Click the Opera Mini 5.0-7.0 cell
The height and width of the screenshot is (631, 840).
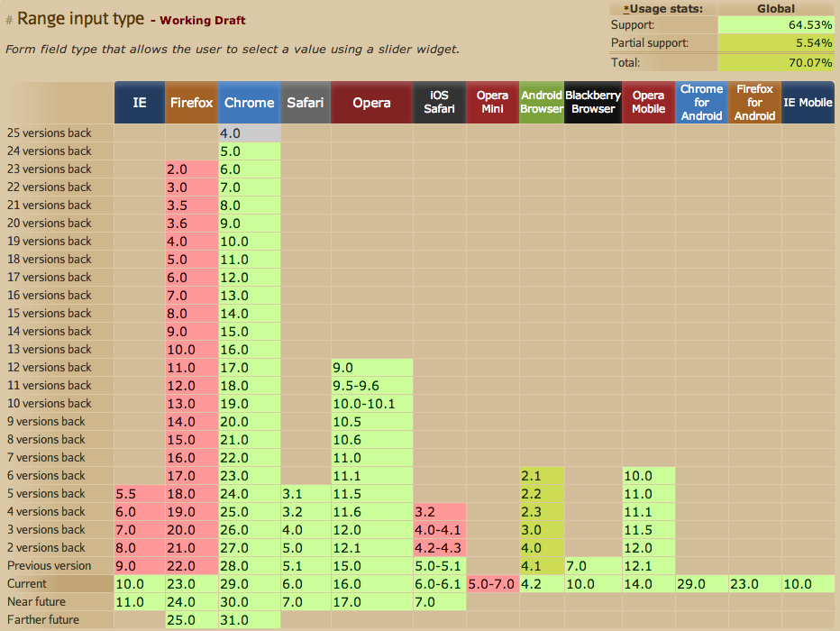492,584
